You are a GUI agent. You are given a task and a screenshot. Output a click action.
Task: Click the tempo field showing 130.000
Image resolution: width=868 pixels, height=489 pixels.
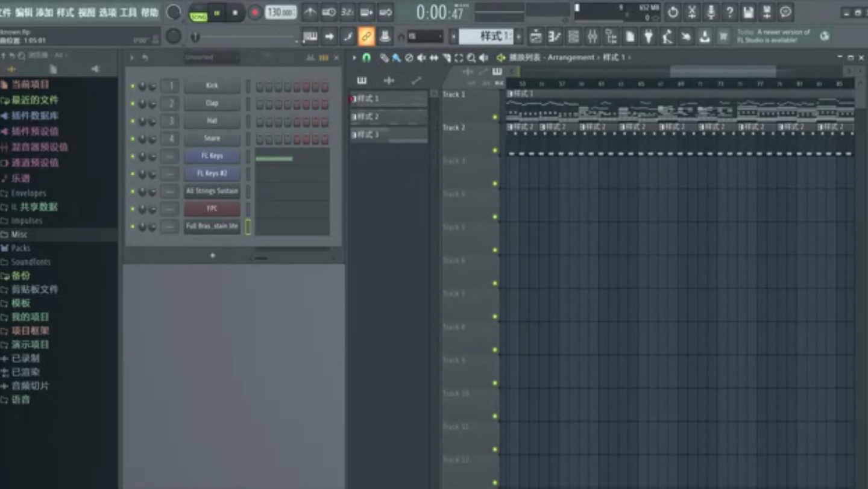[281, 12]
